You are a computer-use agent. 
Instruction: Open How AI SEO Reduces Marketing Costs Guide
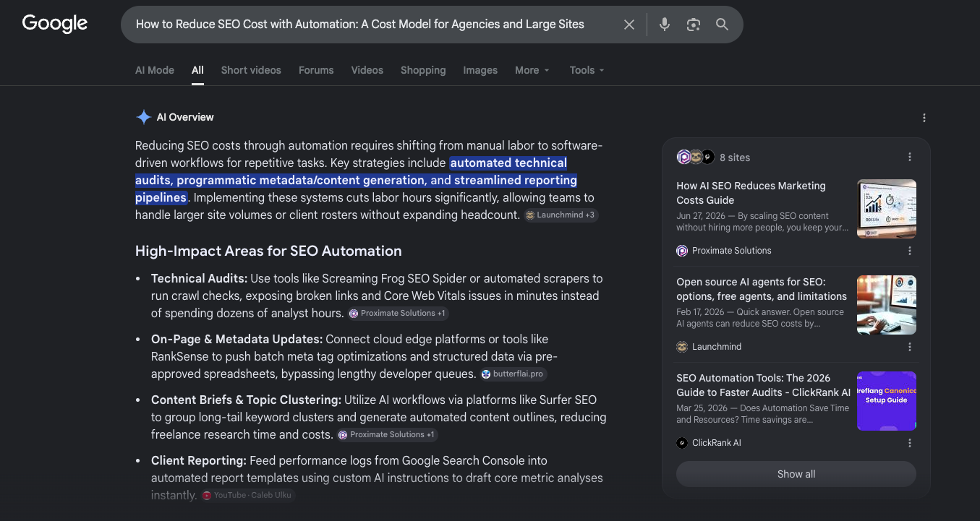tap(751, 193)
